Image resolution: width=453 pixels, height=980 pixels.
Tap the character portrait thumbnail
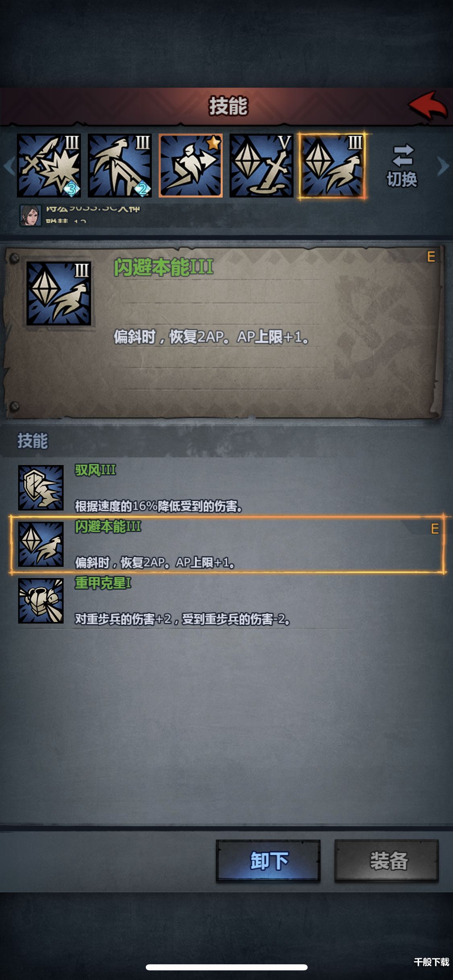[x=31, y=216]
